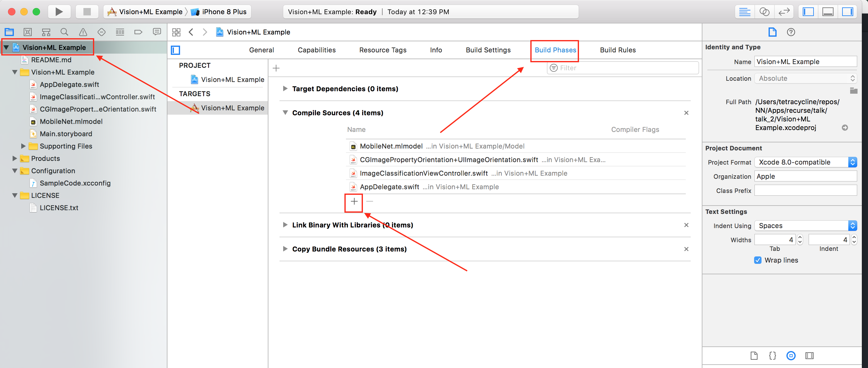The image size is (868, 368).
Task: Open the Find navigator magnifier icon
Action: pos(64,32)
